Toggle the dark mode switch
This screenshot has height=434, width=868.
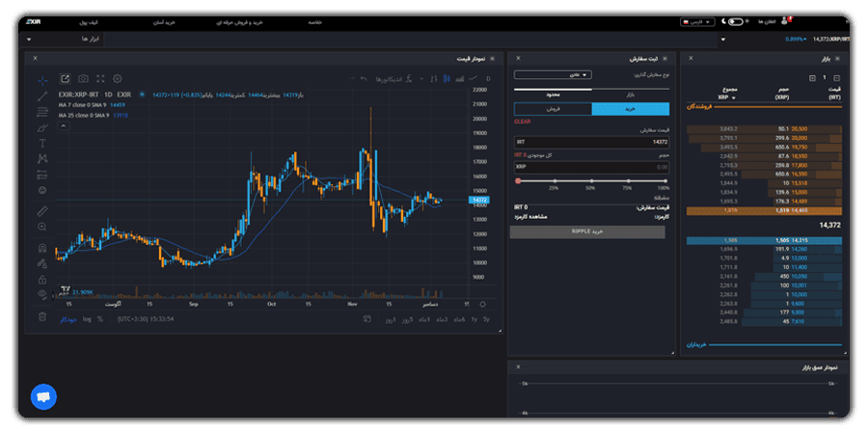735,21
